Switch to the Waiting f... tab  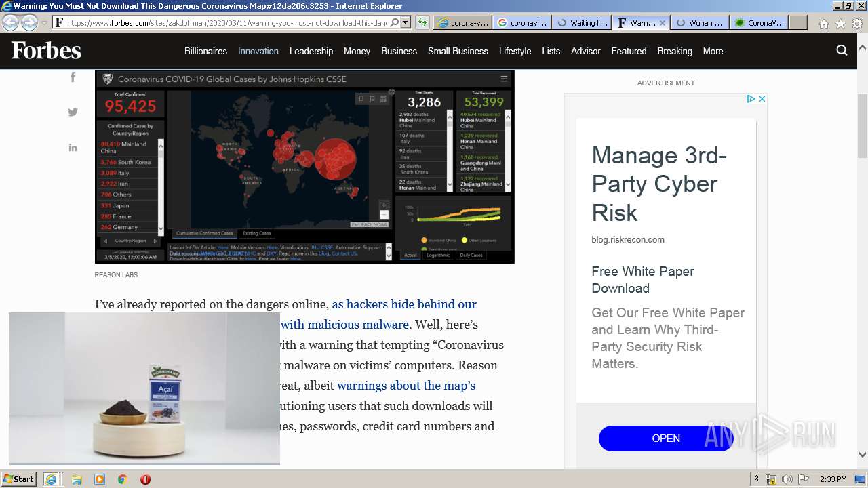[581, 22]
